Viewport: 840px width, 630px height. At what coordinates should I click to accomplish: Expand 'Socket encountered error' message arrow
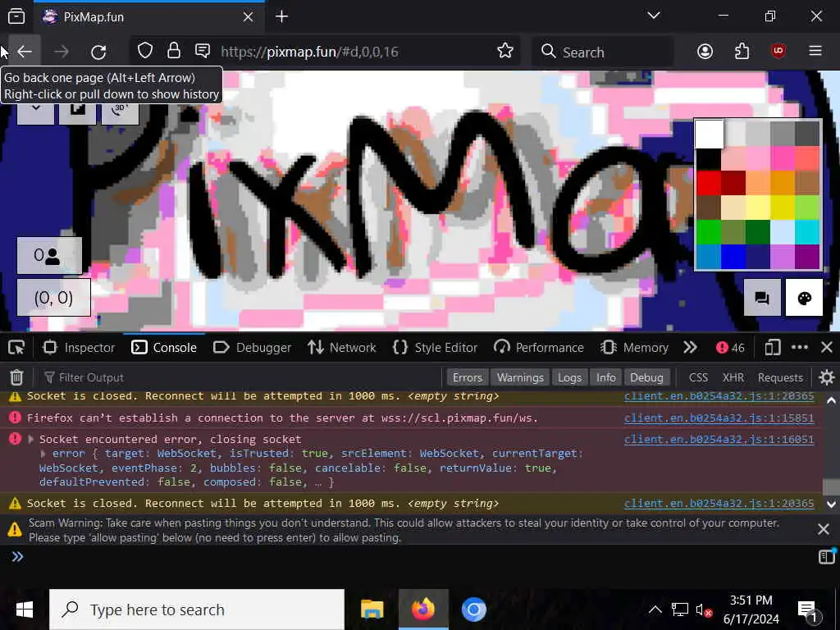click(x=30, y=440)
